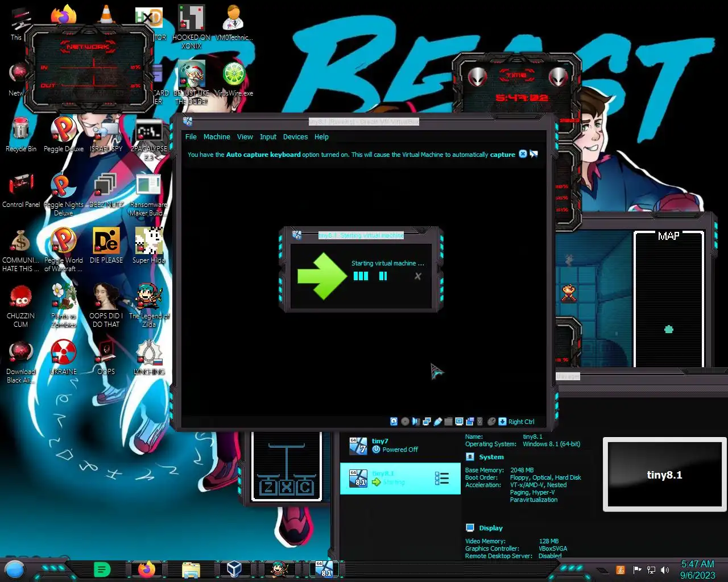728x582 pixels.
Task: Open the File menu in VM window
Action: click(x=191, y=137)
